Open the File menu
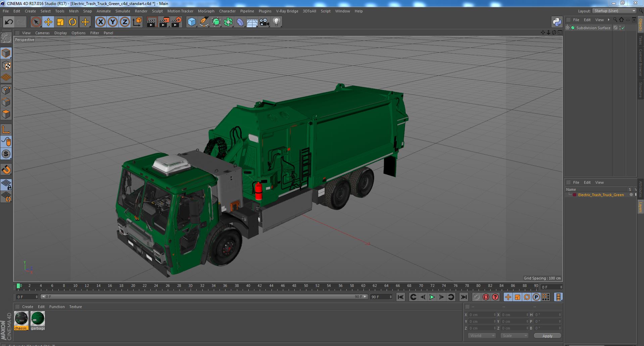Screen dimensions: 644x346 (6, 11)
